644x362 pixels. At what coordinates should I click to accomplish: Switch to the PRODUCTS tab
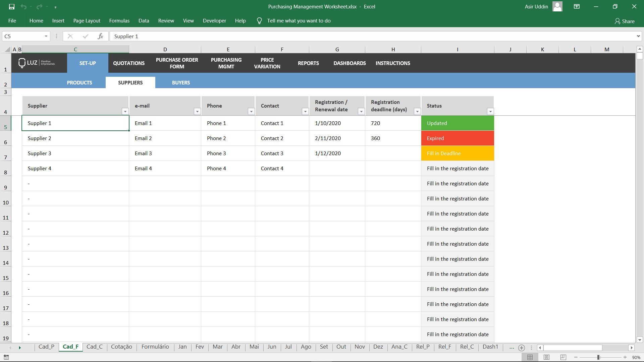[79, 82]
